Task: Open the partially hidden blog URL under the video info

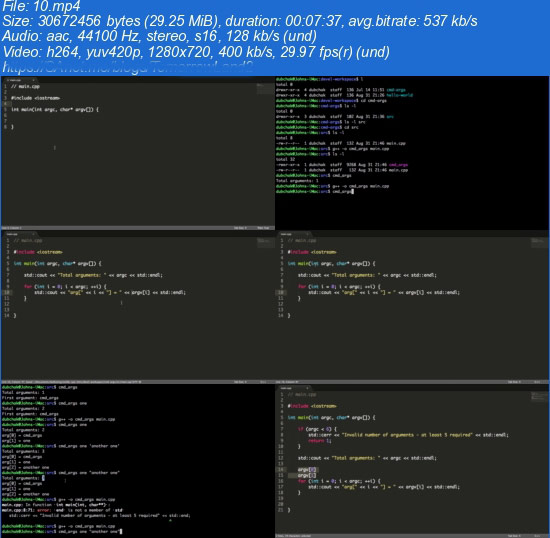Action: coord(127,67)
